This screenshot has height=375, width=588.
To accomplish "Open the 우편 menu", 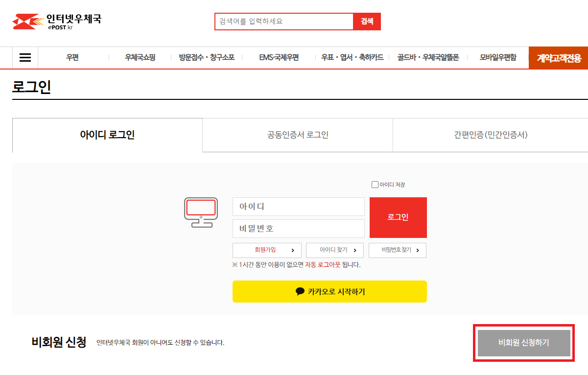I will coord(73,57).
